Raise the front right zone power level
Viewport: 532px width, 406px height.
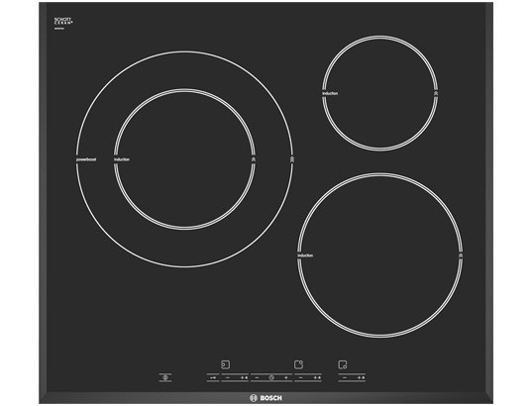(361, 377)
